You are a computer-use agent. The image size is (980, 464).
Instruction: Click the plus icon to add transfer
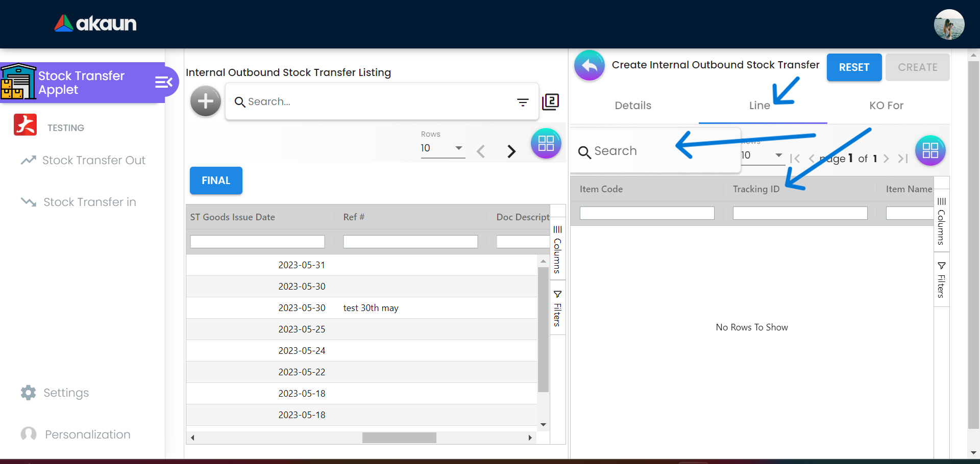(205, 101)
